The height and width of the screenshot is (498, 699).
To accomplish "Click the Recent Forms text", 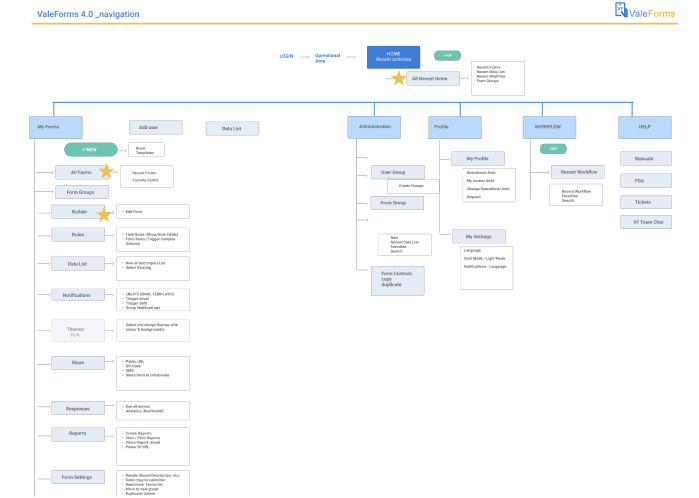I will click(144, 173).
